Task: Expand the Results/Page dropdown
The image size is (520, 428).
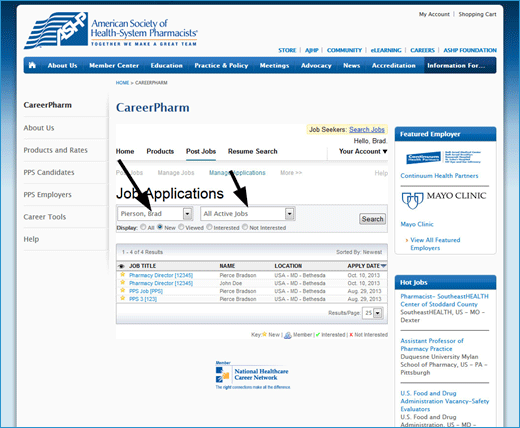Action: [x=373, y=313]
